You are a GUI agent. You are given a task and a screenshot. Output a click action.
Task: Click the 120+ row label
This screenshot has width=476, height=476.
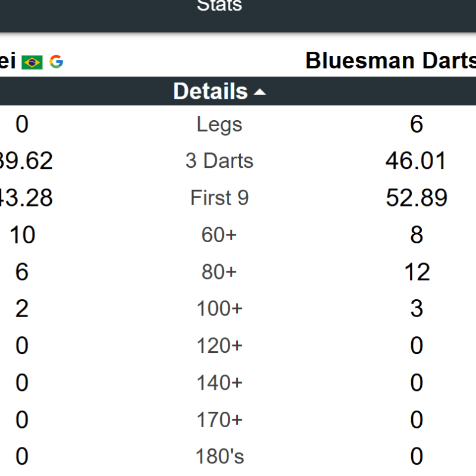tap(220, 346)
